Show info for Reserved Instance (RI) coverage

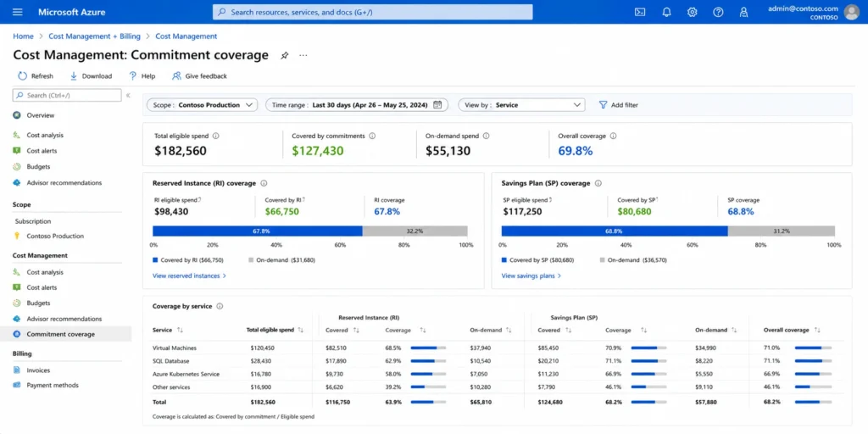(x=264, y=183)
